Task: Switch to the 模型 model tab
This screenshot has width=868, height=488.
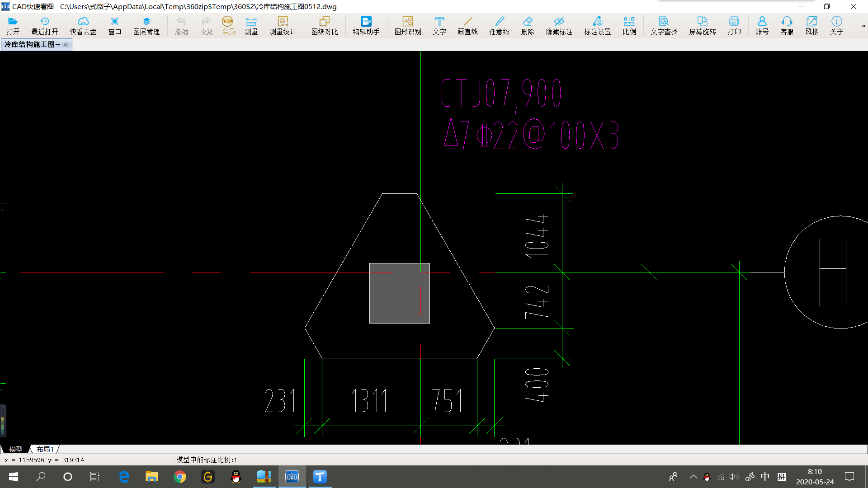Action: point(15,449)
